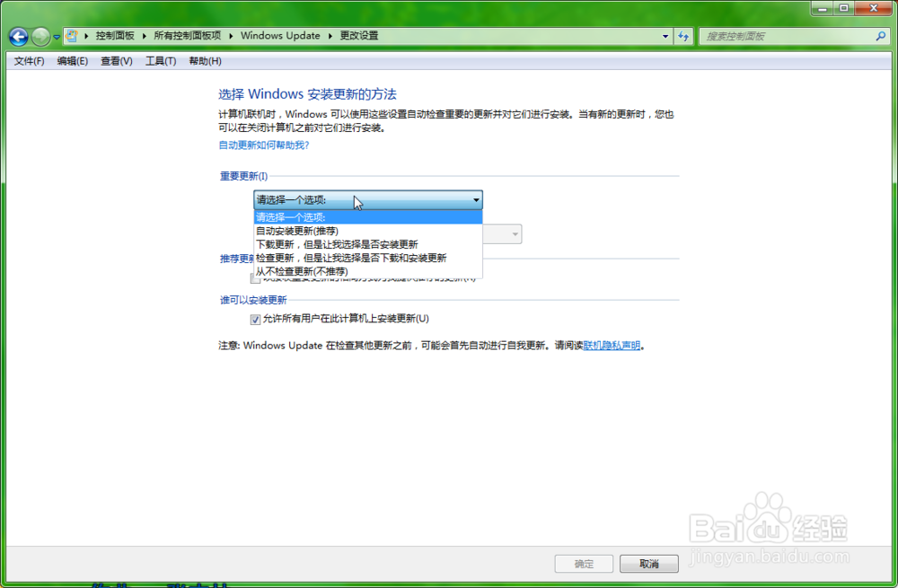Click the magnifier icon in the search box
The height and width of the screenshot is (588, 898).
[x=881, y=36]
